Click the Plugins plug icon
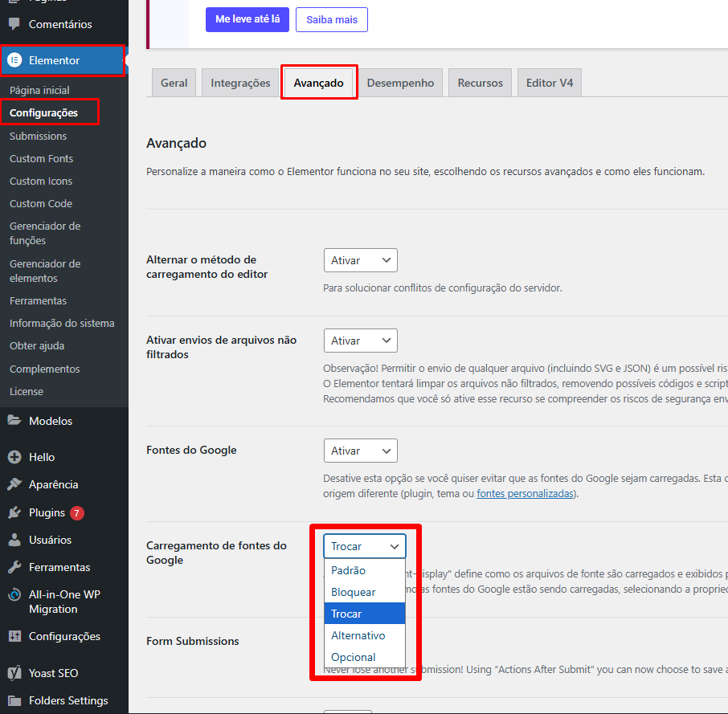The image size is (728, 714). (14, 512)
